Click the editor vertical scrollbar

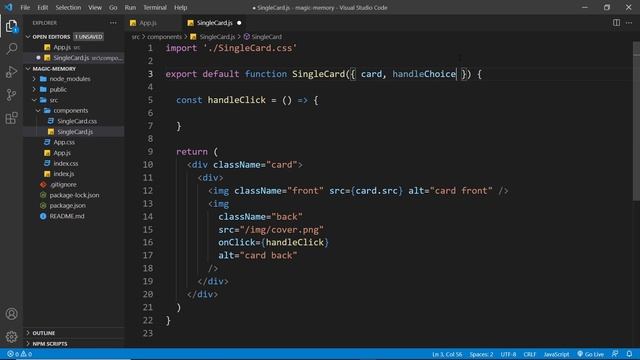(636, 121)
